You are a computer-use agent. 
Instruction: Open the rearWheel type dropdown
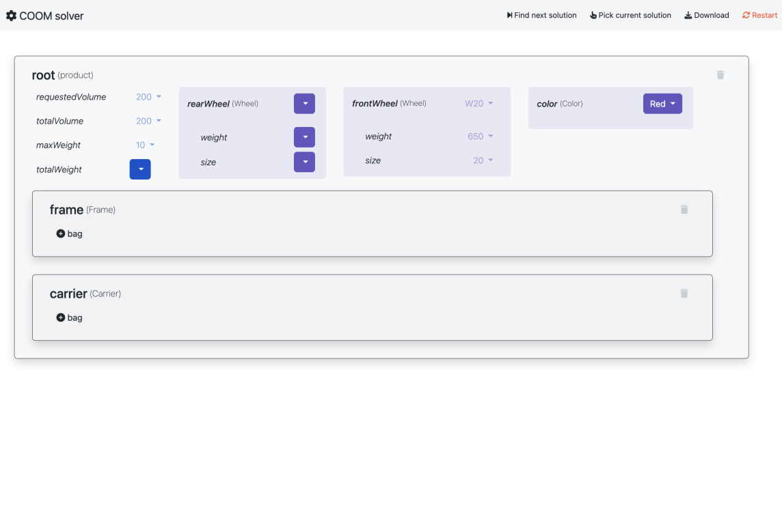click(x=304, y=104)
